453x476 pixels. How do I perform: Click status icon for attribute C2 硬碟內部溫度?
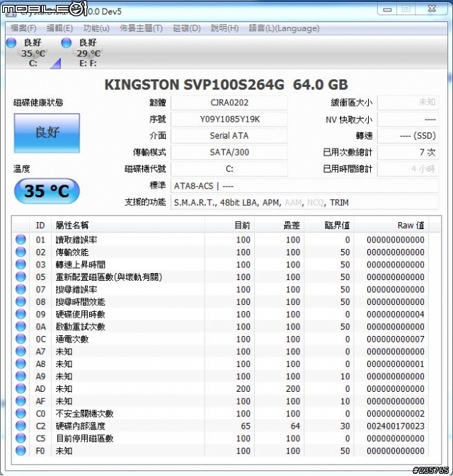tap(21, 426)
